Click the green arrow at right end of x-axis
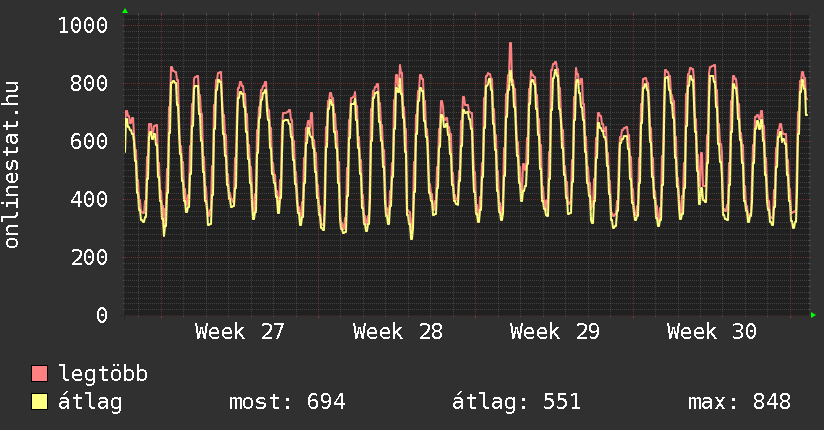This screenshot has width=824, height=430. [813, 315]
